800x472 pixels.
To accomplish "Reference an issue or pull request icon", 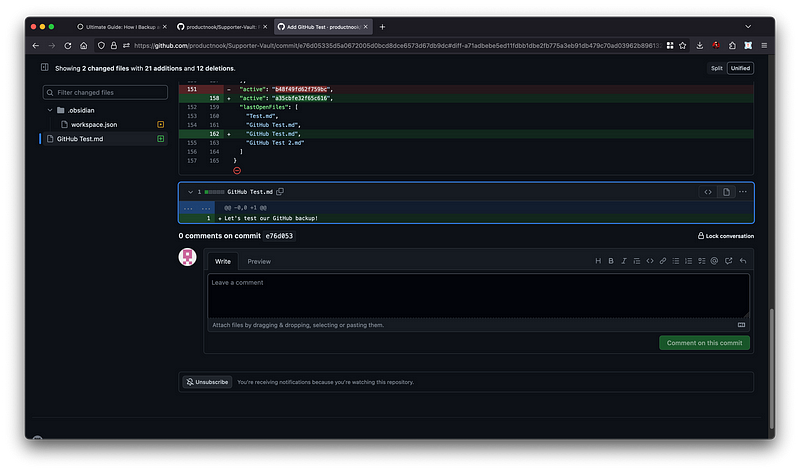I will coord(729,261).
